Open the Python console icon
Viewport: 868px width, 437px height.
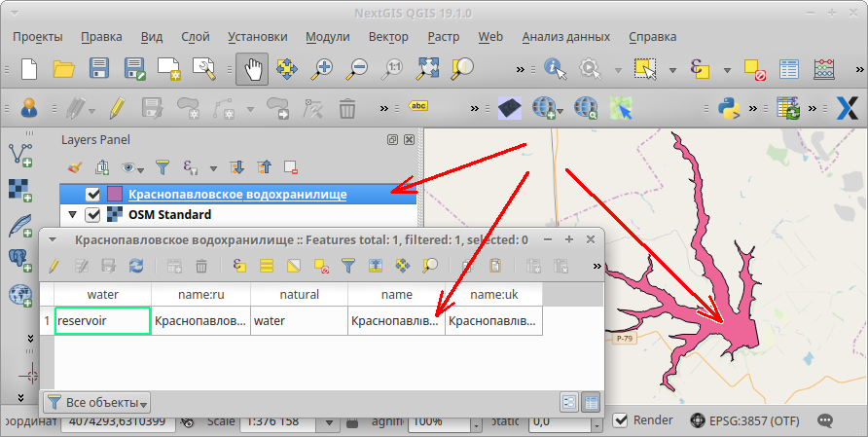tap(729, 108)
